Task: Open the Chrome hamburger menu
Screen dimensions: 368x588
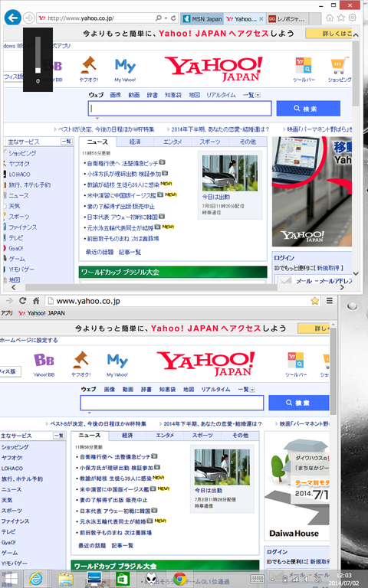Action: 330,300
